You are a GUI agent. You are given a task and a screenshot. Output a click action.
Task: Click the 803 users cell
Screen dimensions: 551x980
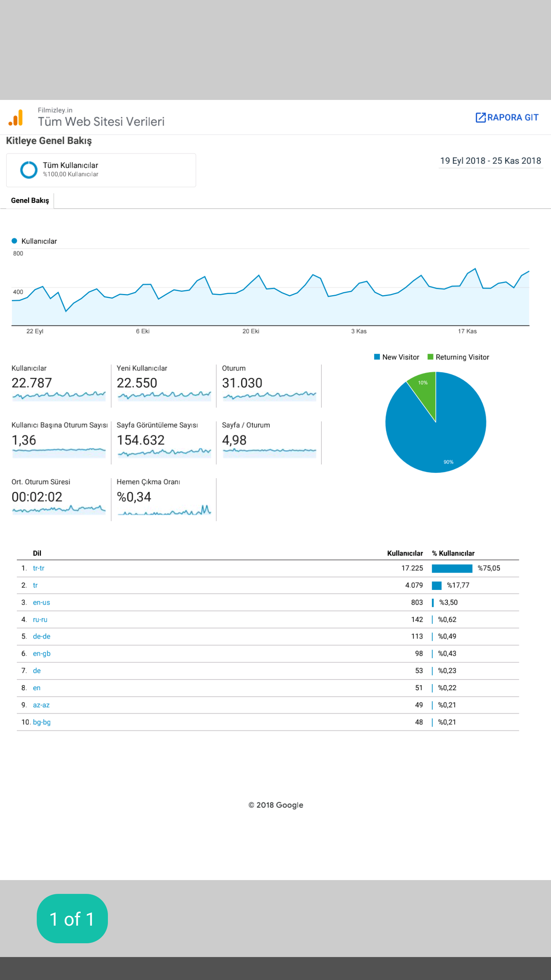coord(417,603)
